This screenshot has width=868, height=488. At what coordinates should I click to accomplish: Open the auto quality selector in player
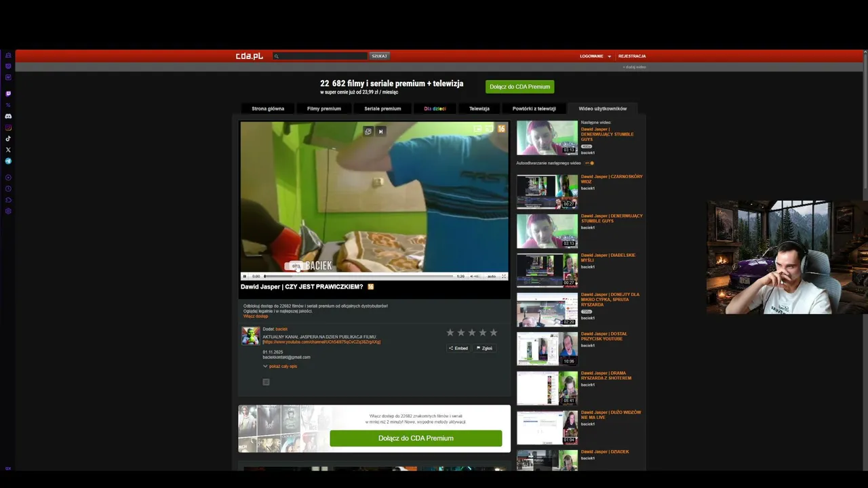tap(492, 277)
